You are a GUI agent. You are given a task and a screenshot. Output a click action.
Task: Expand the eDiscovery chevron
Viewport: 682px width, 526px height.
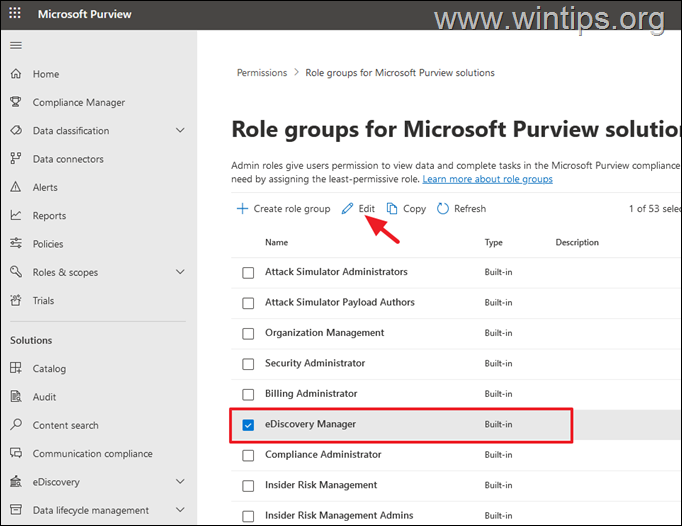click(x=180, y=481)
